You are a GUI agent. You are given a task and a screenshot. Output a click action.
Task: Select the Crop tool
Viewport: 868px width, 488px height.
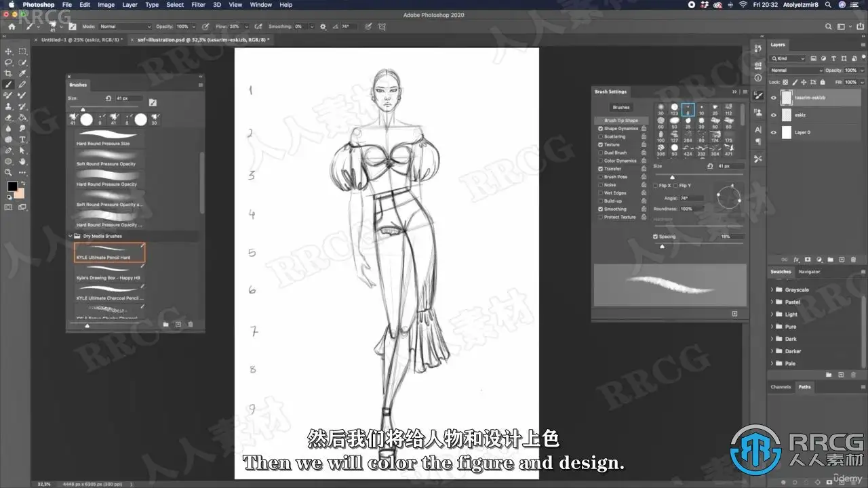[9, 73]
